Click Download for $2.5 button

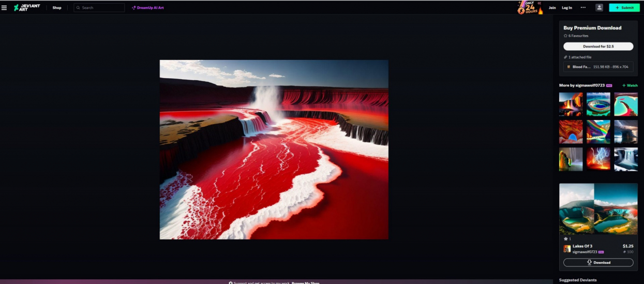tap(598, 47)
